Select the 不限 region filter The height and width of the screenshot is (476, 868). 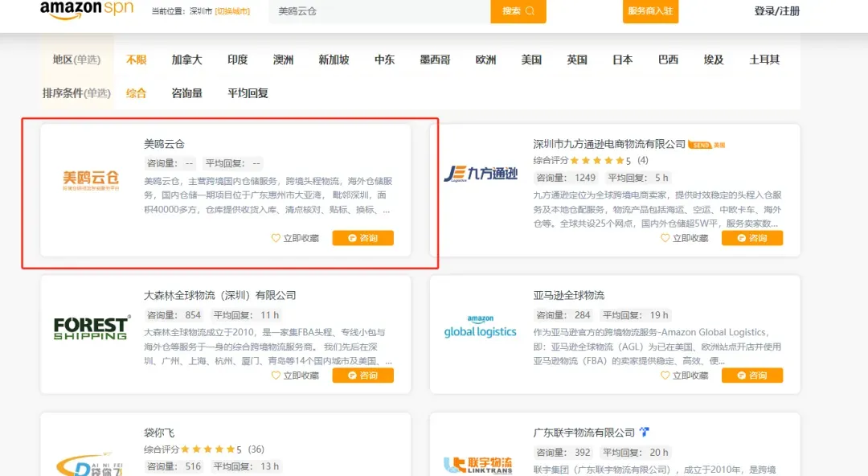[x=136, y=59]
